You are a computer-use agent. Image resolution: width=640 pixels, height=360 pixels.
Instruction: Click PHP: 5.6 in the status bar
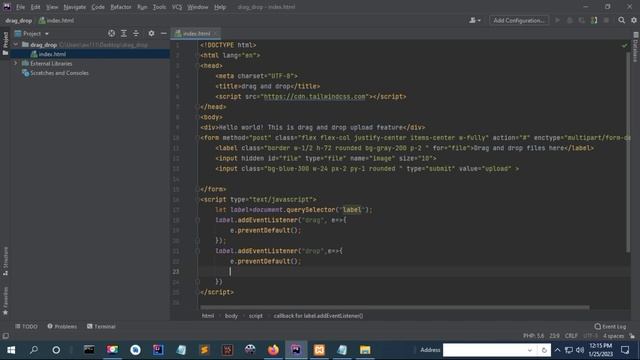(x=533, y=336)
